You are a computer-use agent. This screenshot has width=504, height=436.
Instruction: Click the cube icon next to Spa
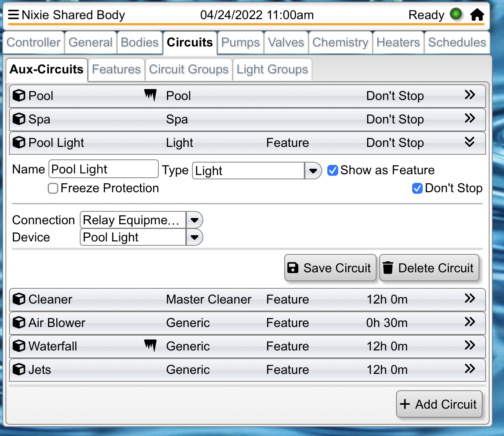click(x=19, y=119)
